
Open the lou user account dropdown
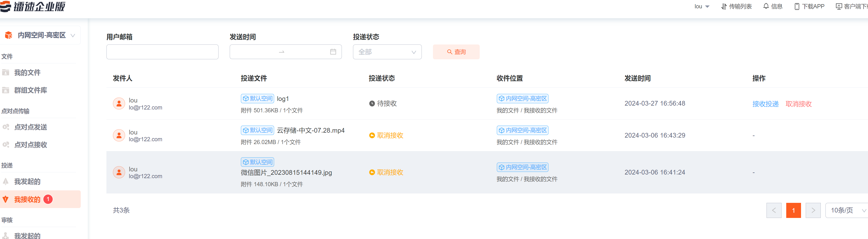[702, 7]
